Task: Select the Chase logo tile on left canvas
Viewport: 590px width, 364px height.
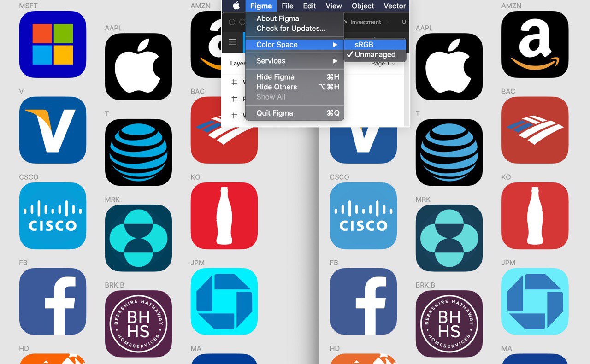Action: [224, 301]
